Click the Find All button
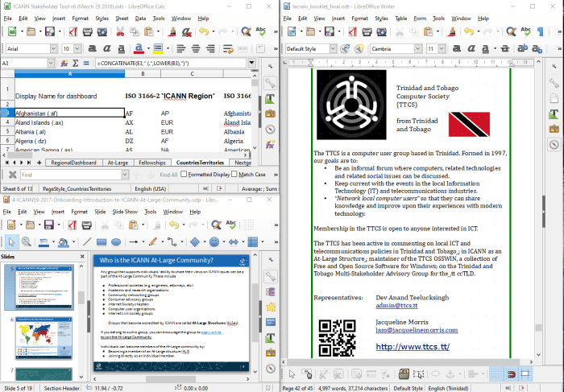 [168, 175]
